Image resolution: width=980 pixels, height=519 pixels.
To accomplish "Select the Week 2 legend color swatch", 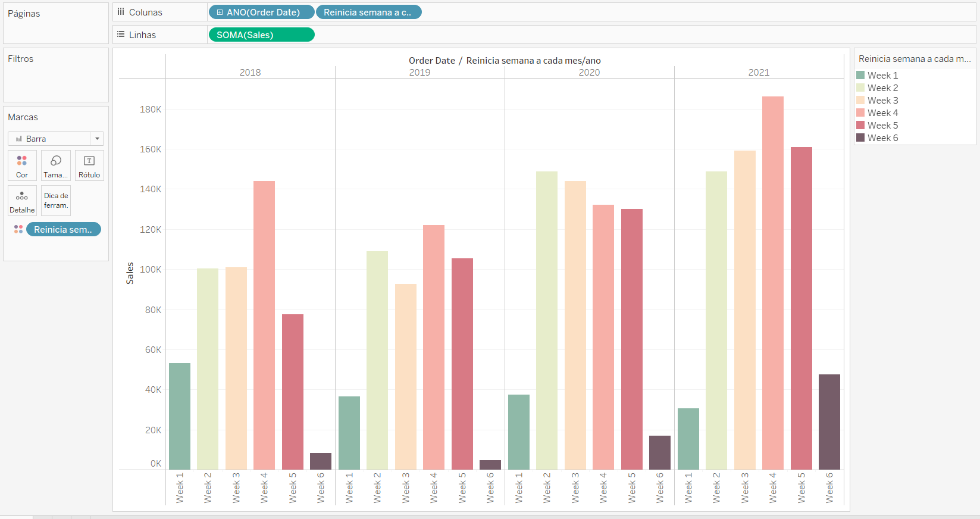I will [860, 87].
